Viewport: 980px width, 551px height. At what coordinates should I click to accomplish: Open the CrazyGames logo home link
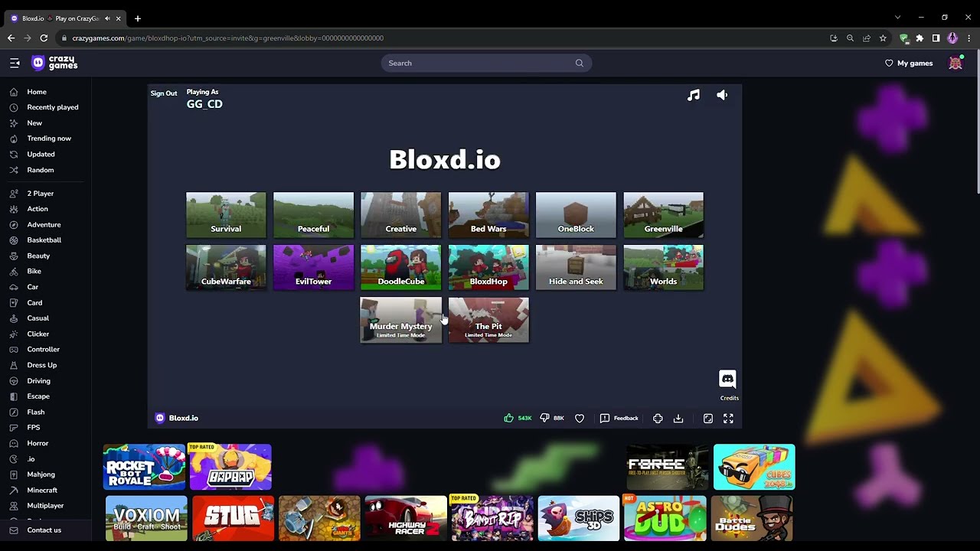[54, 63]
